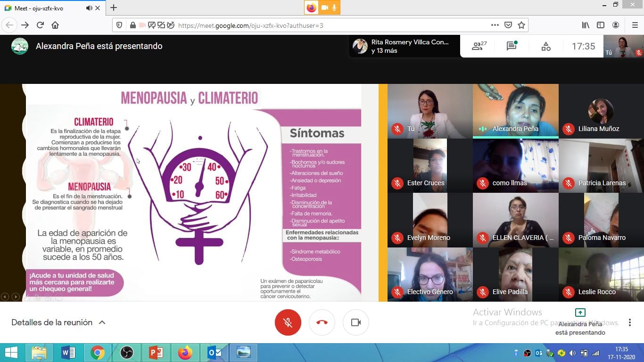Click Alexandra Peña está presentando button

pyautogui.click(x=580, y=322)
